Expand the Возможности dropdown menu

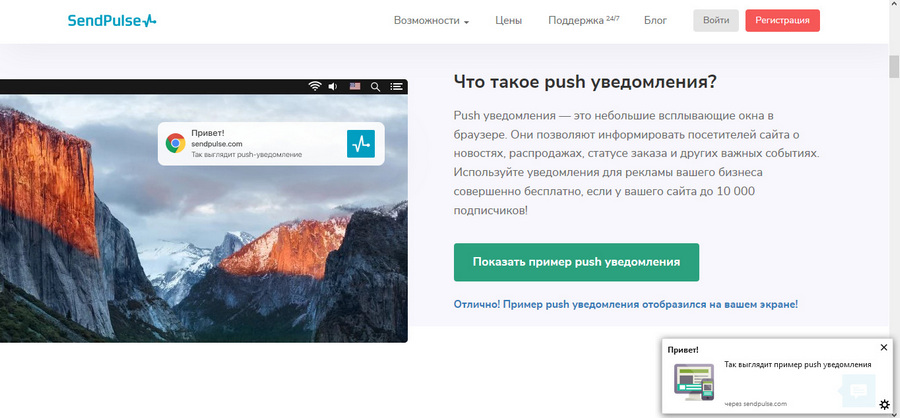point(431,20)
